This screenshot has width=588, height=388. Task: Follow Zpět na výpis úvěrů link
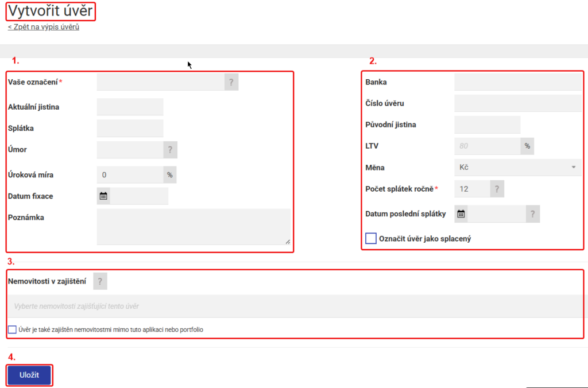click(44, 27)
